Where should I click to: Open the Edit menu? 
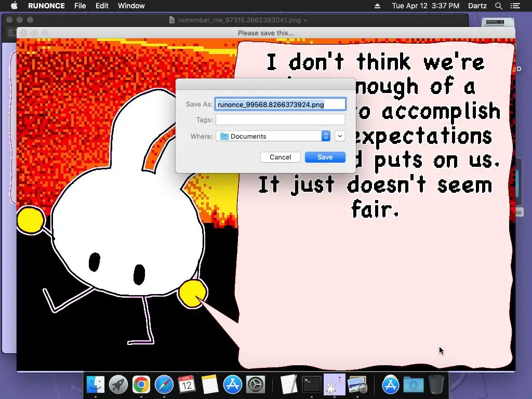point(102,6)
